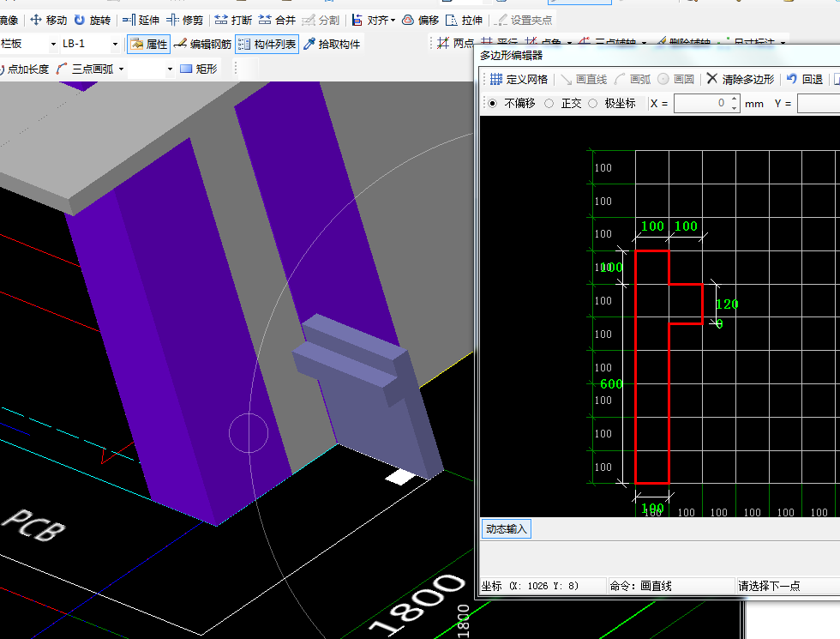Choose the 矩形 (rectangle) drawing tool

click(199, 69)
